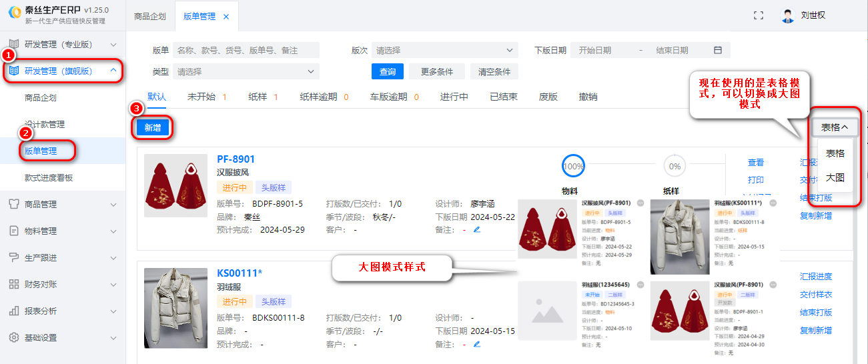The image size is (868, 364).
Task: Select the 未开始 status tab
Action: point(207,97)
